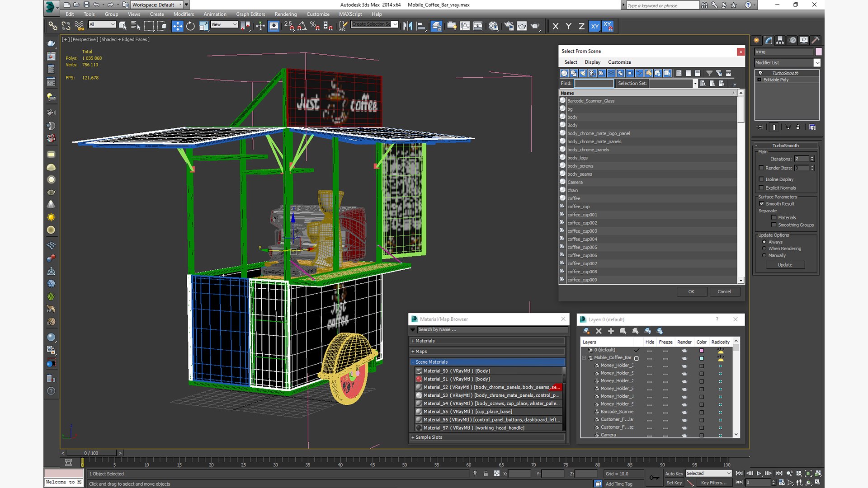Open Select by Name tool
This screenshot has height=488, width=868.
point(135,26)
